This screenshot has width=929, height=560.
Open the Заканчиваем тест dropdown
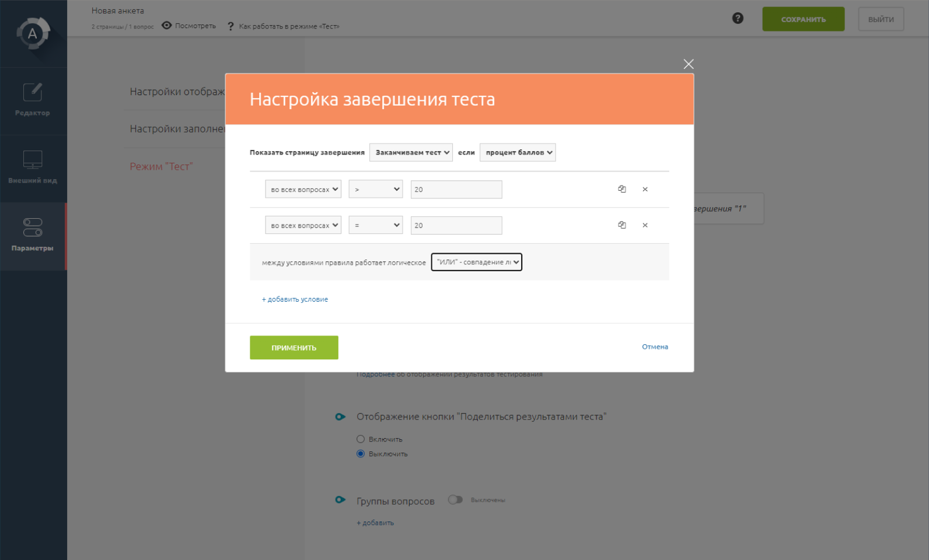(411, 153)
